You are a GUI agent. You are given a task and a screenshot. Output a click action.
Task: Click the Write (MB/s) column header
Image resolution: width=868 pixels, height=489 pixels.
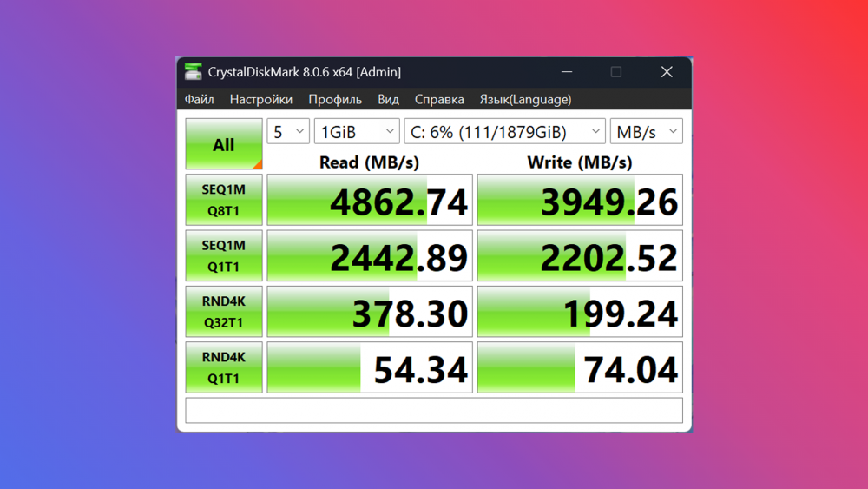coord(580,162)
